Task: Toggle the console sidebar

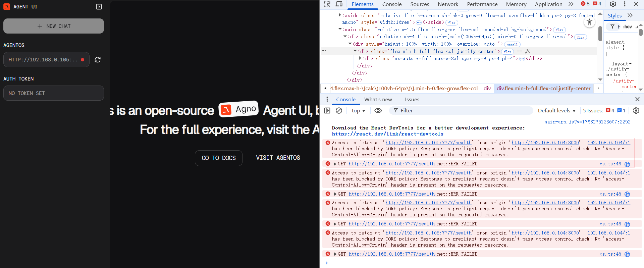Action: point(327,110)
